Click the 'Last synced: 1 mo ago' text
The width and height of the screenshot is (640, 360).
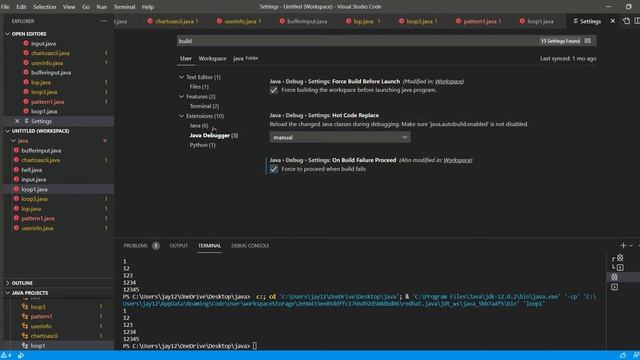tap(568, 58)
